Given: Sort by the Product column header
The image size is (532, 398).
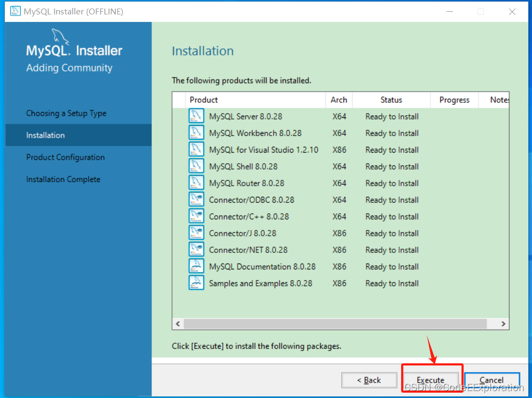Looking at the screenshot, I should click(255, 100).
